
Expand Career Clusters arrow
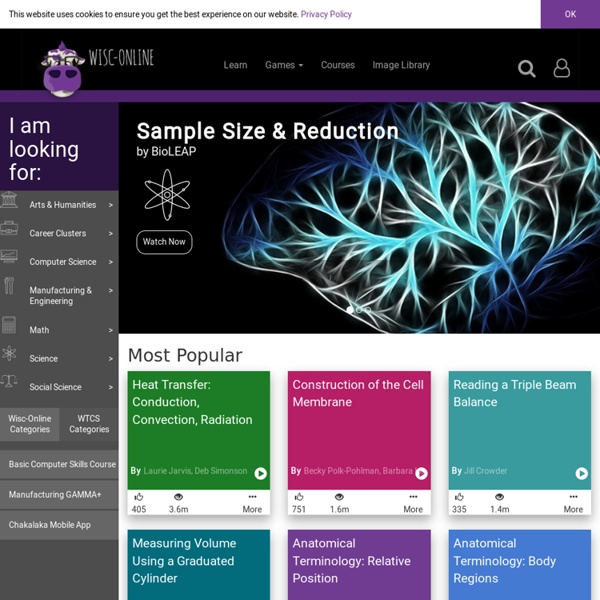(111, 233)
